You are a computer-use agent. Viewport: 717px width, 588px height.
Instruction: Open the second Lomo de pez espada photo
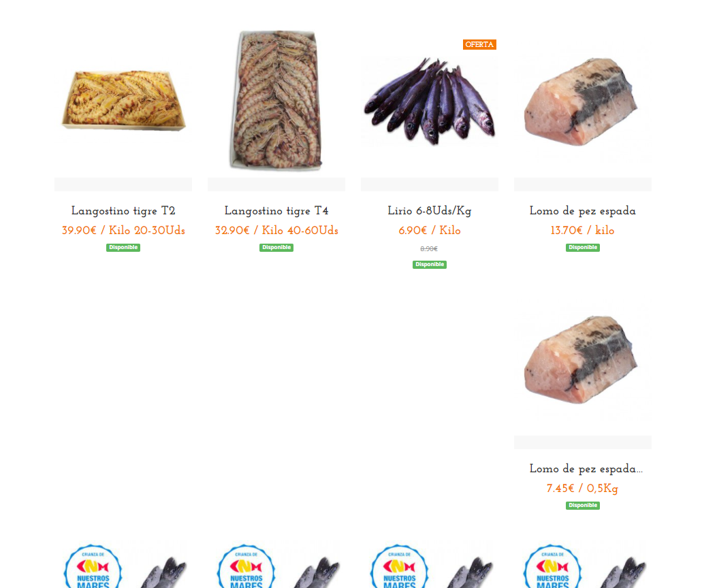pos(582,359)
